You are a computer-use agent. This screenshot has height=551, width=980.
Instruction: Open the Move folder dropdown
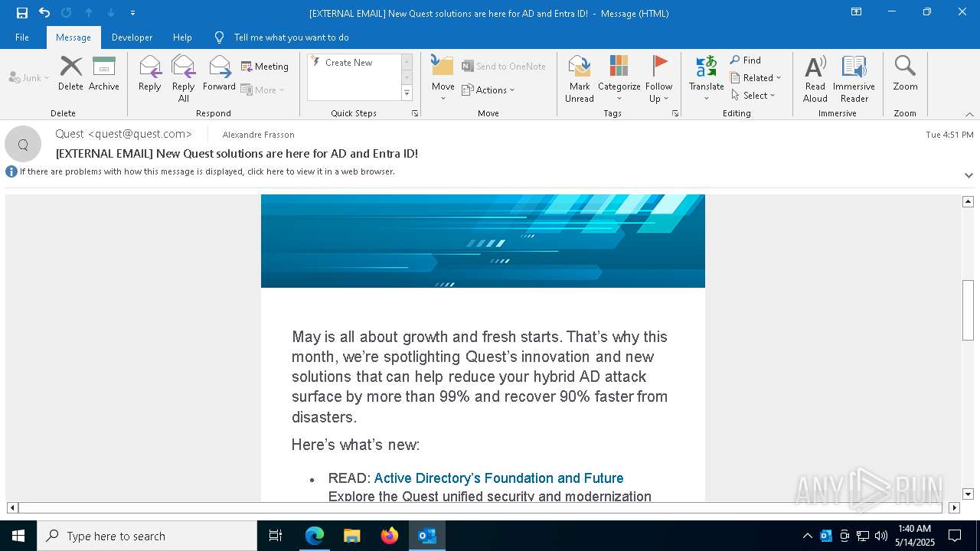pos(443,79)
